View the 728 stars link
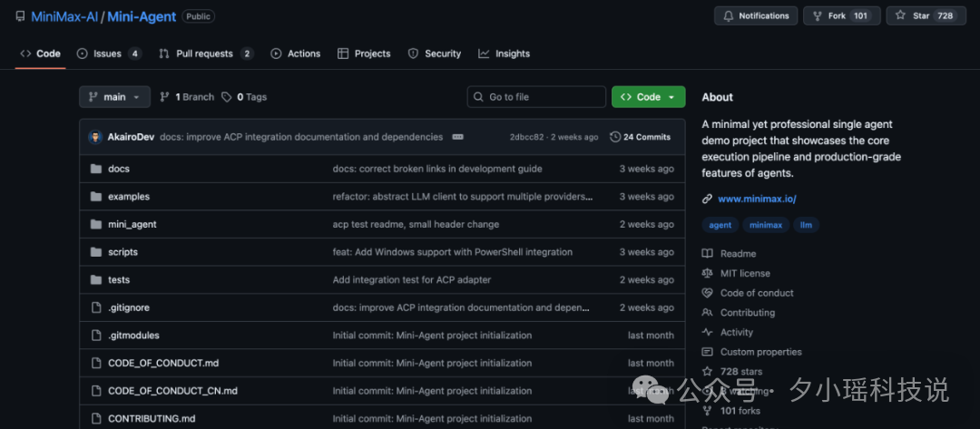 click(741, 372)
